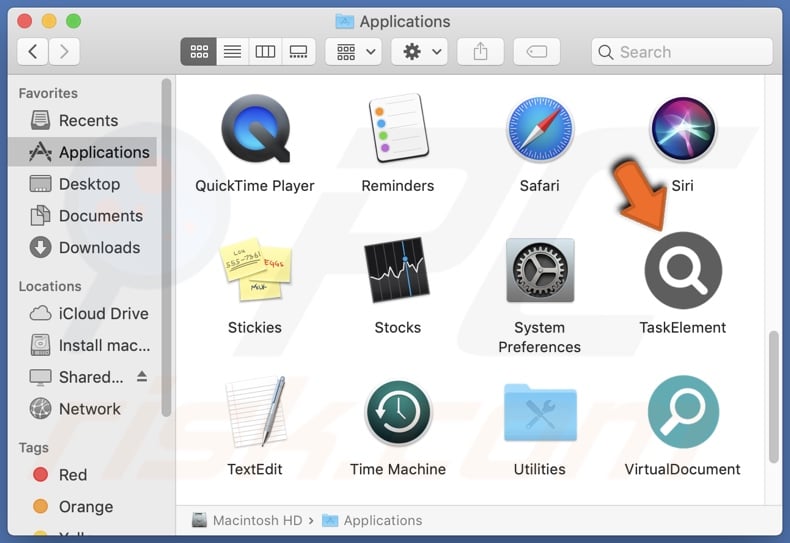This screenshot has width=790, height=543.
Task: Click the main file list scrollbar
Action: pyautogui.click(x=774, y=396)
